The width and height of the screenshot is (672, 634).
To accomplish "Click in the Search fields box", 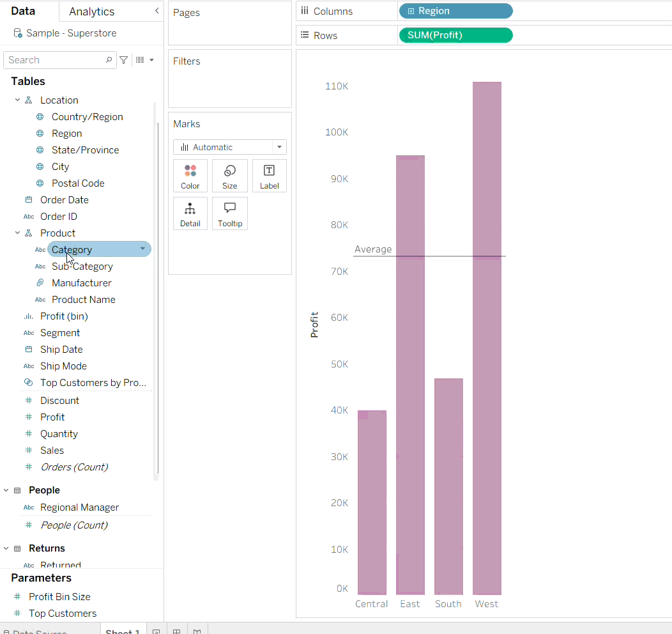I will pyautogui.click(x=54, y=60).
